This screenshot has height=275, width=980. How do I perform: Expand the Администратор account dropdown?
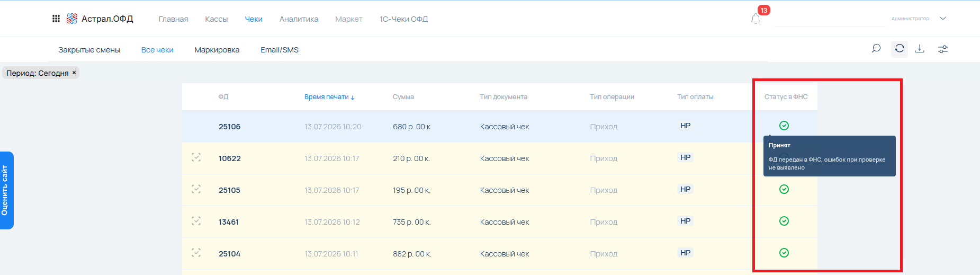[x=943, y=18]
